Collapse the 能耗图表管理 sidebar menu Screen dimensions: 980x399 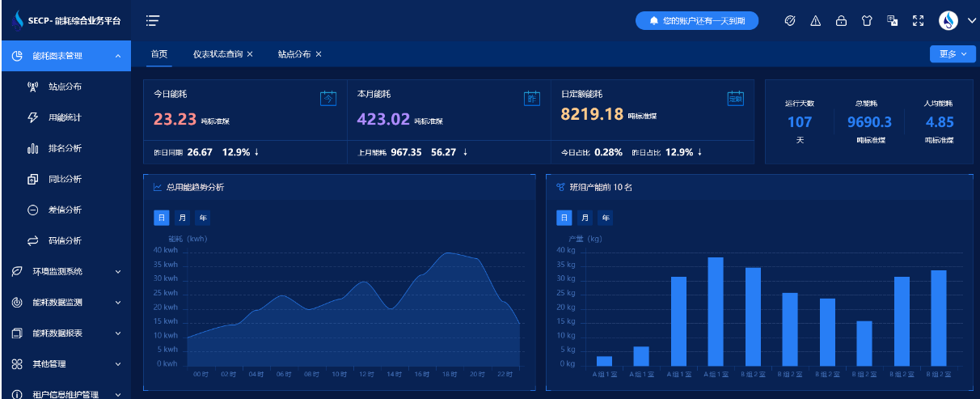click(x=118, y=56)
